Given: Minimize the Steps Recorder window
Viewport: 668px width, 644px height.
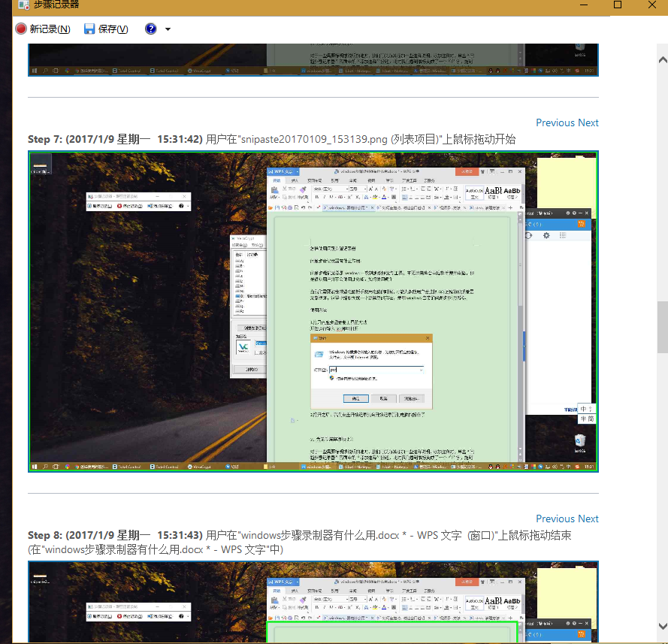Looking at the screenshot, I should pos(582,5).
